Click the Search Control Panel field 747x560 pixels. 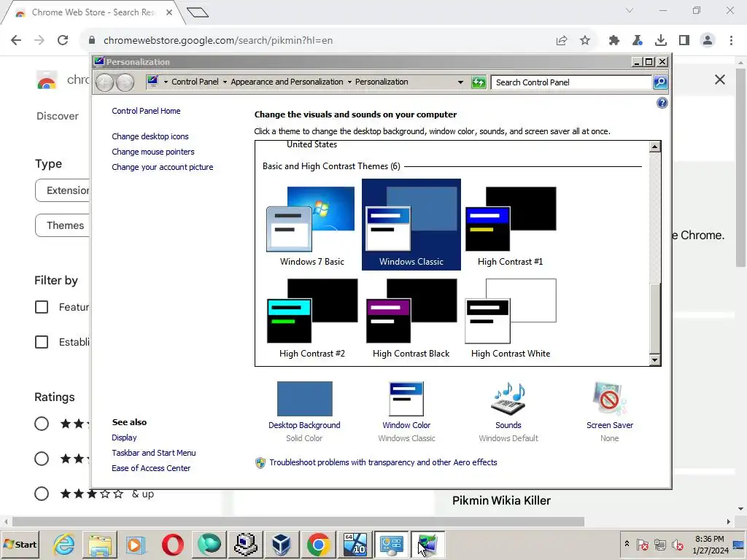pyautogui.click(x=571, y=82)
